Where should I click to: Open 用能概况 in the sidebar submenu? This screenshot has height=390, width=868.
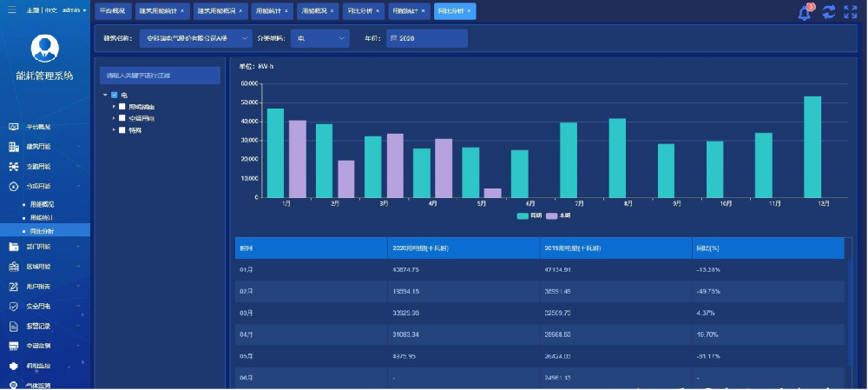[42, 204]
